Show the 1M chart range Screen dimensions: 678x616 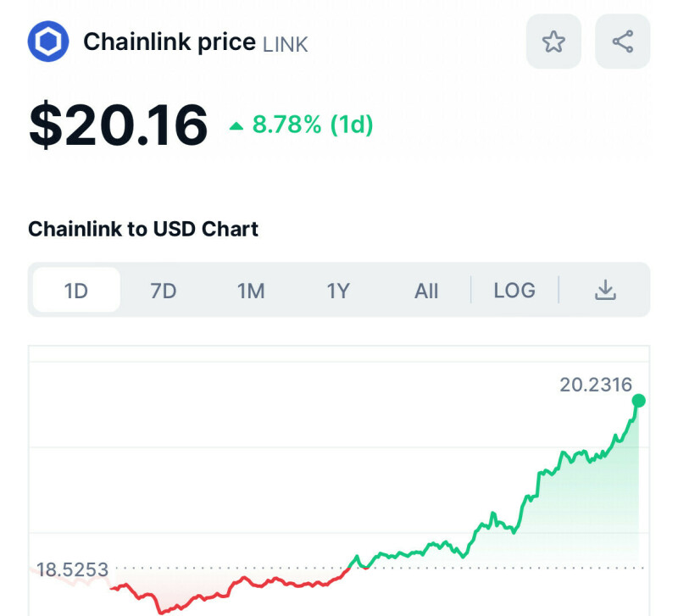point(251,291)
